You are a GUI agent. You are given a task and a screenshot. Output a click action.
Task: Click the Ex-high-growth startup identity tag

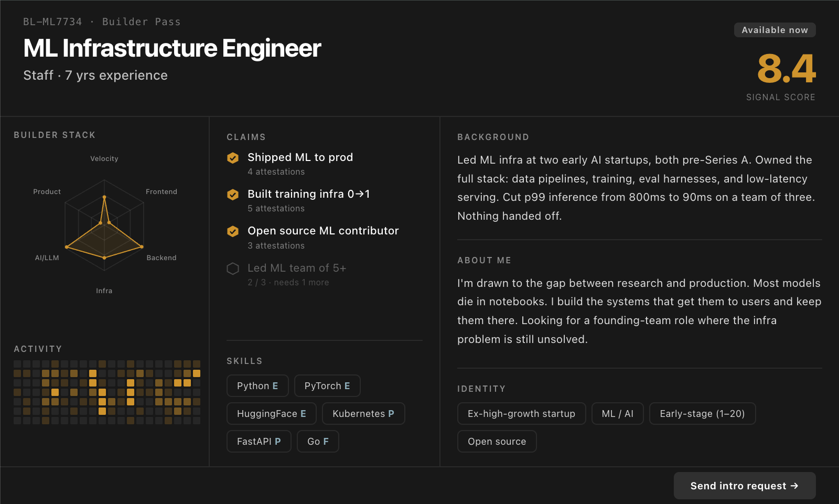(x=521, y=414)
